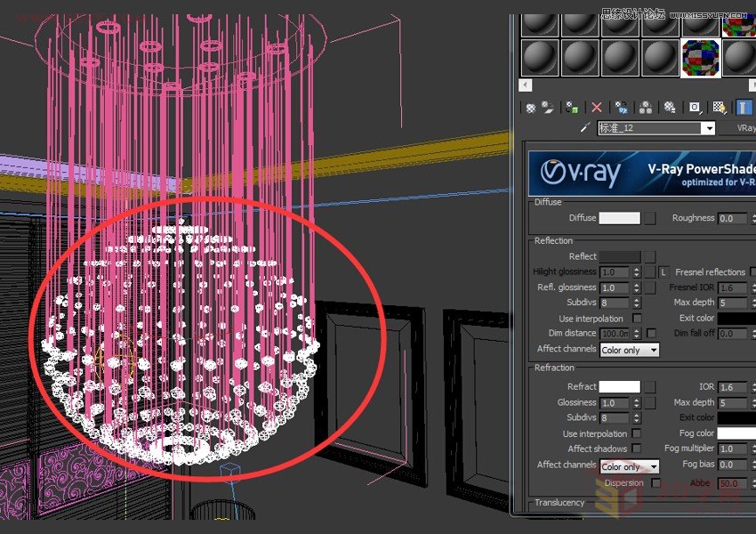
Task: Click the L button next to Hilight glossiness
Action: (662, 271)
